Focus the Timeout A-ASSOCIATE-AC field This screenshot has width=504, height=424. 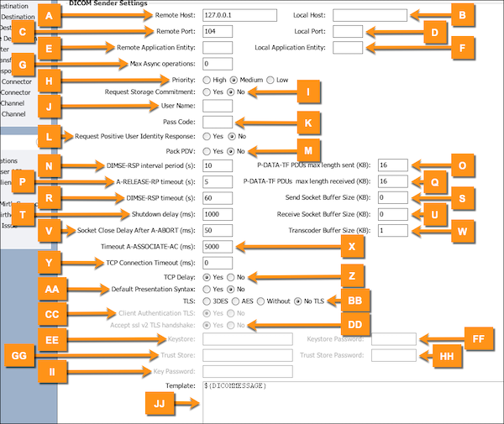click(220, 247)
